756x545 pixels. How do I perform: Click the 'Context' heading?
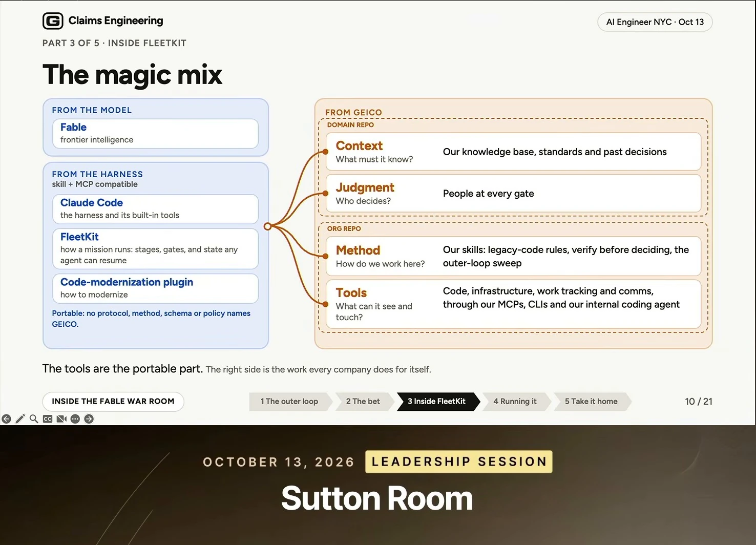click(359, 146)
